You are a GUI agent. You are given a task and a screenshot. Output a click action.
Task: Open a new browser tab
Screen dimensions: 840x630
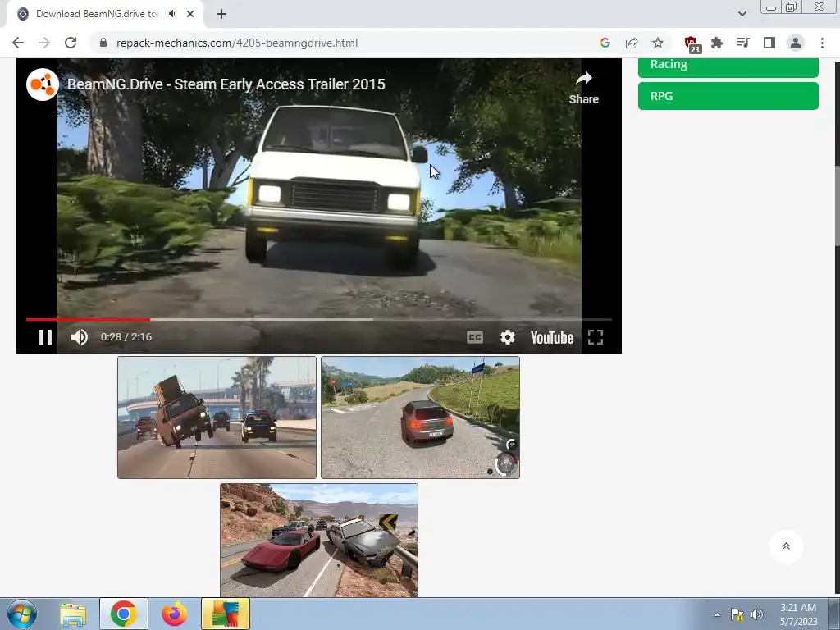[x=221, y=14]
